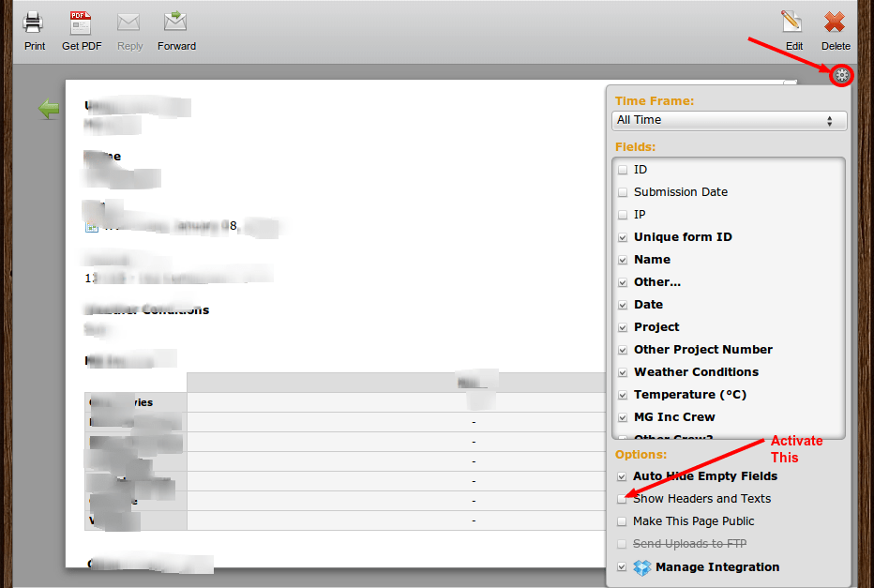The width and height of the screenshot is (874, 588).
Task: Toggle the Make This Page Public option
Action: [622, 521]
